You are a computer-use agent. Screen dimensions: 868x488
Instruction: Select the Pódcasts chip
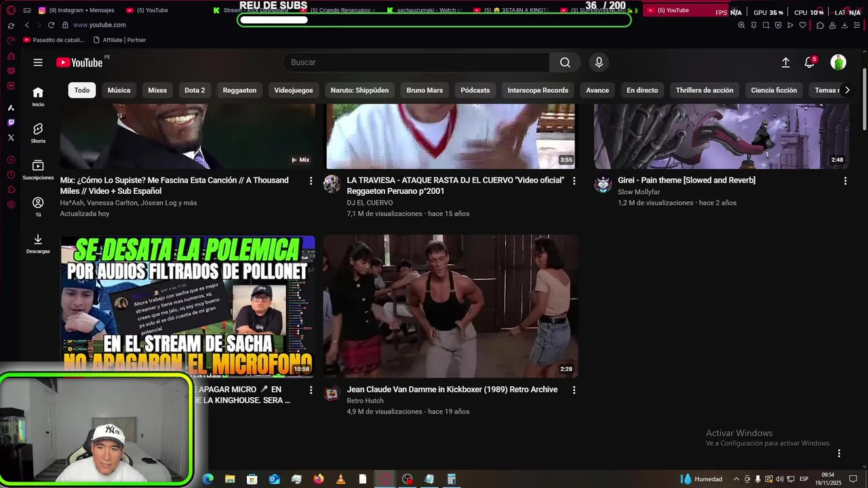click(x=475, y=90)
